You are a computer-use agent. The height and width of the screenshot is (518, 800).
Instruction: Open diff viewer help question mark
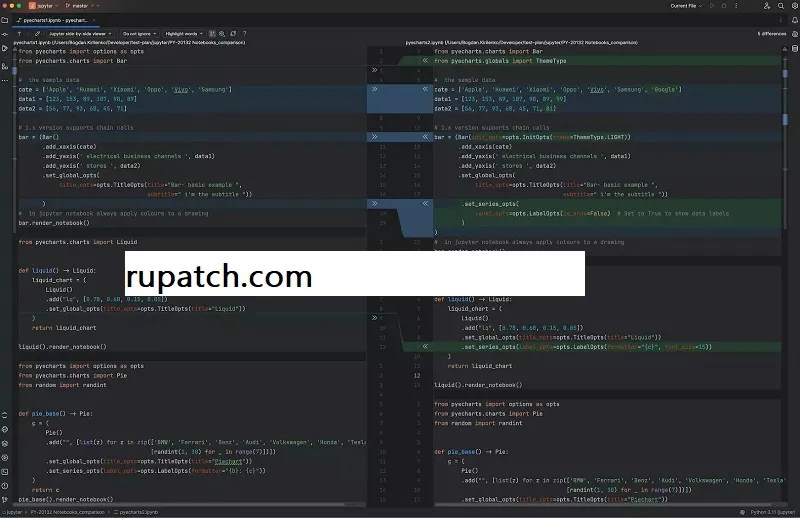click(244, 34)
